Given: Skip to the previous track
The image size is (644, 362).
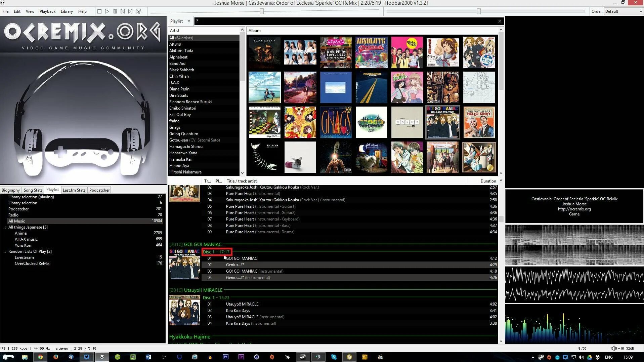Looking at the screenshot, I should (x=123, y=11).
